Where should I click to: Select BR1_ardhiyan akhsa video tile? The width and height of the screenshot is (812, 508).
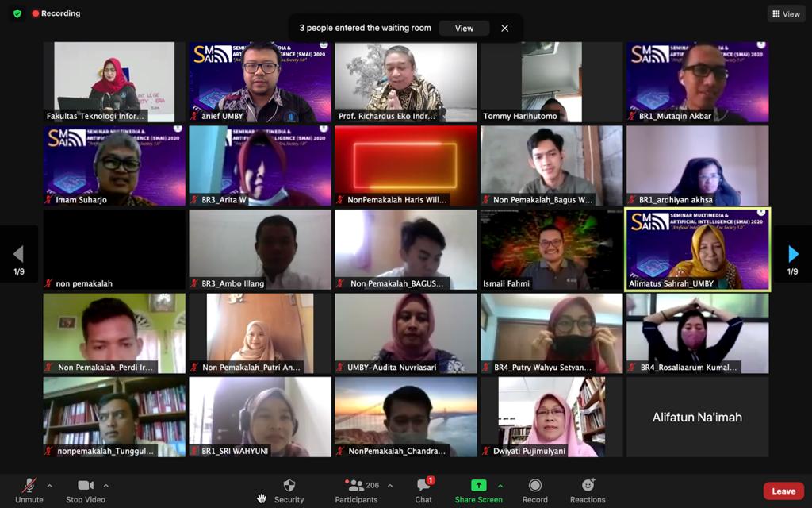coord(698,166)
